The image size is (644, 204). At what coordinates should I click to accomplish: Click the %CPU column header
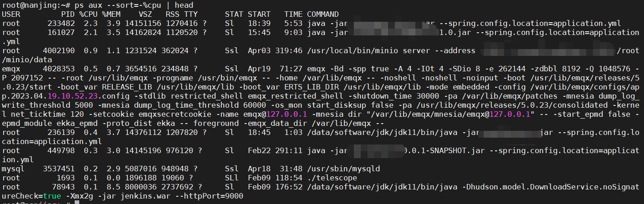pos(88,14)
